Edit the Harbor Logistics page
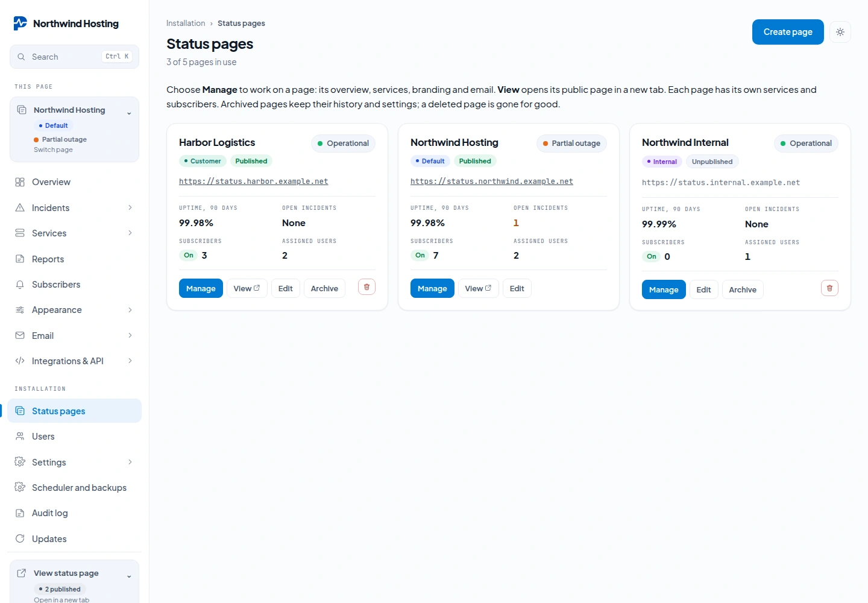Image resolution: width=868 pixels, height=603 pixels. (x=286, y=288)
